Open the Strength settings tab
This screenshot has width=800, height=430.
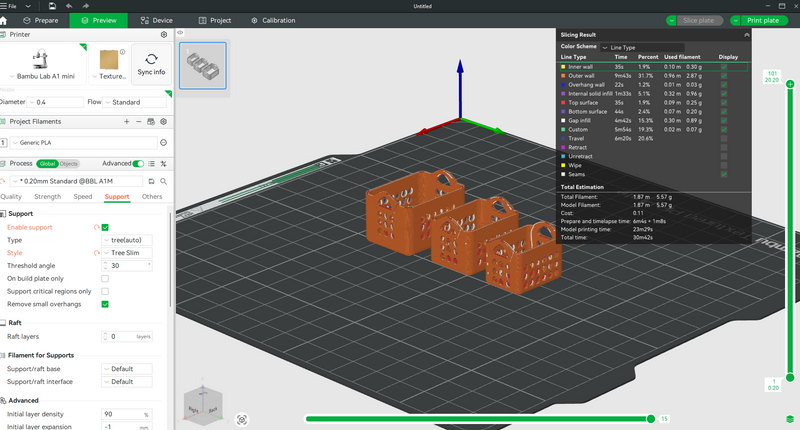[47, 197]
